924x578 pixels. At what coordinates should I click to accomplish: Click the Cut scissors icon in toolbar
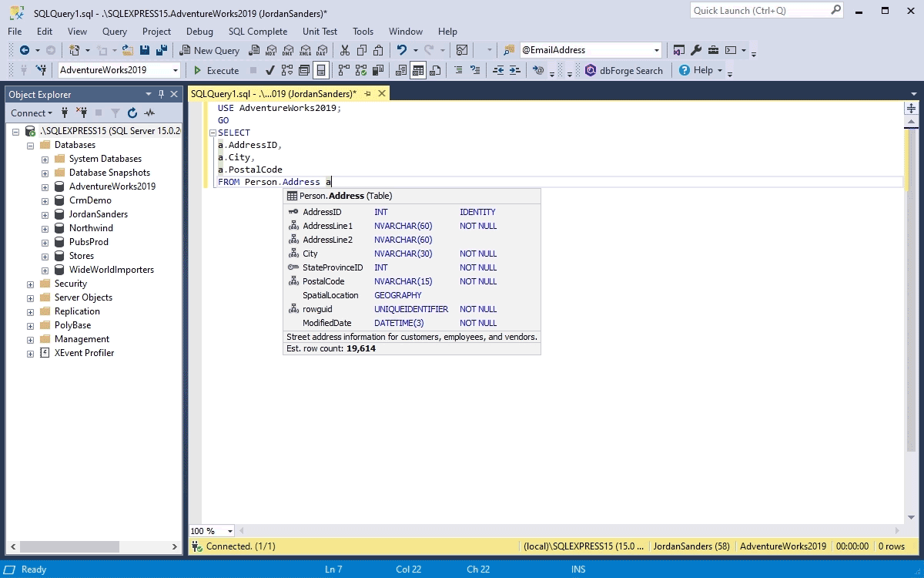click(344, 50)
